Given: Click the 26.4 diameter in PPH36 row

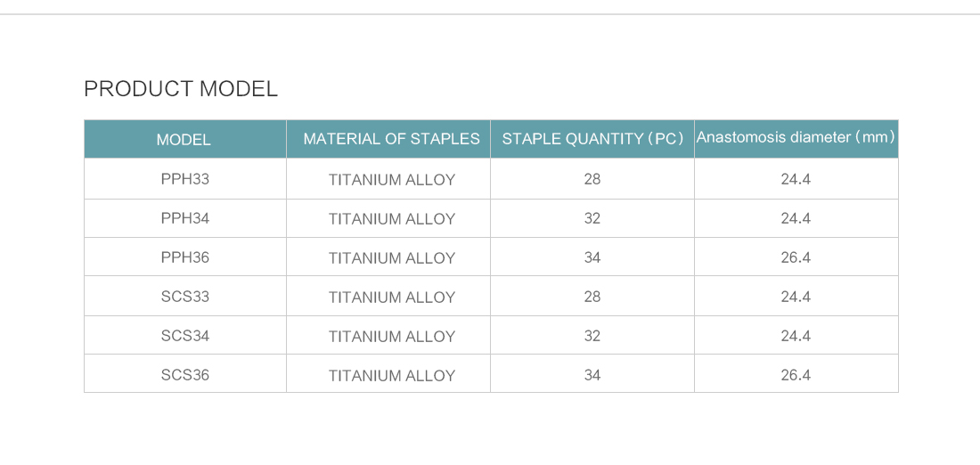Looking at the screenshot, I should pyautogui.click(x=796, y=257).
